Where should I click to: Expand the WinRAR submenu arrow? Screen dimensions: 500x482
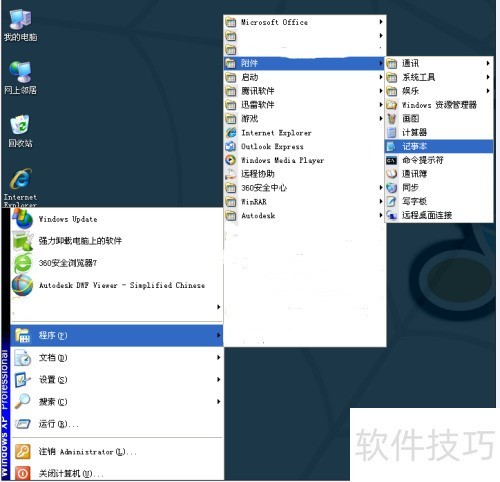(381, 201)
